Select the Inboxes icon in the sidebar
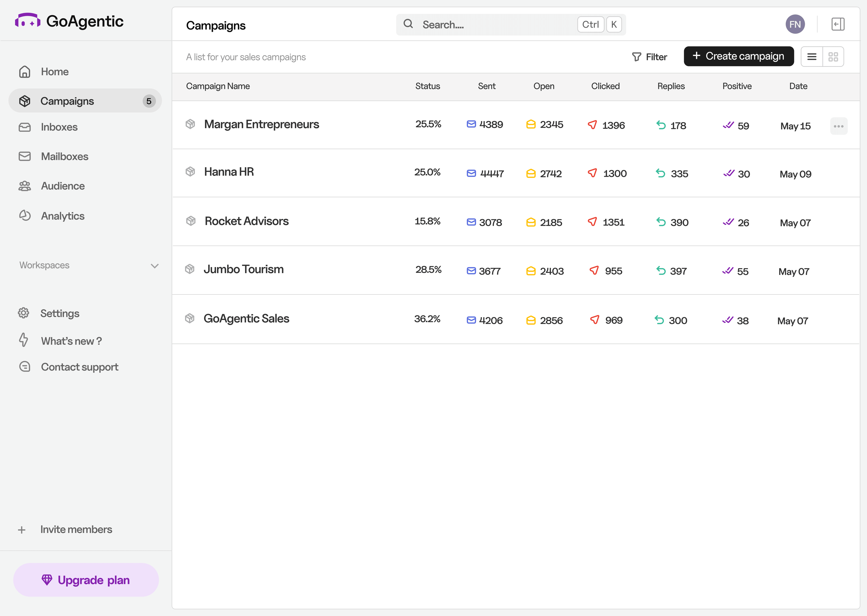The width and height of the screenshot is (867, 616). tap(24, 127)
